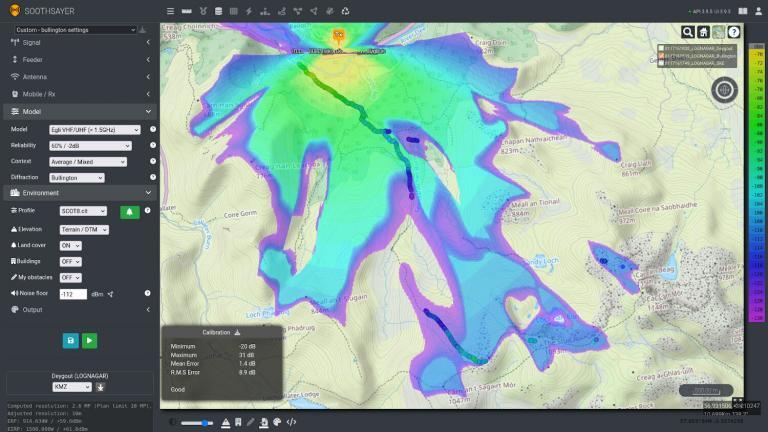Click the Noise floor input field
The image size is (768, 432).
coord(73,294)
